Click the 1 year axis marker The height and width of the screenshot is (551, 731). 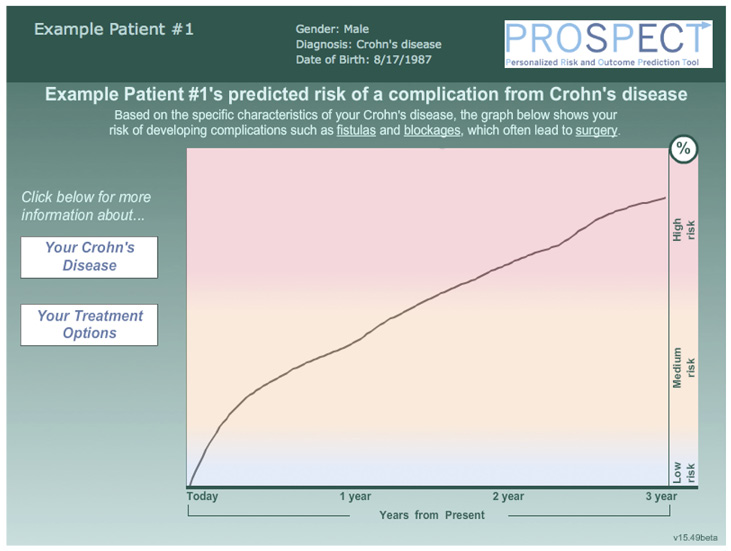[x=355, y=496]
